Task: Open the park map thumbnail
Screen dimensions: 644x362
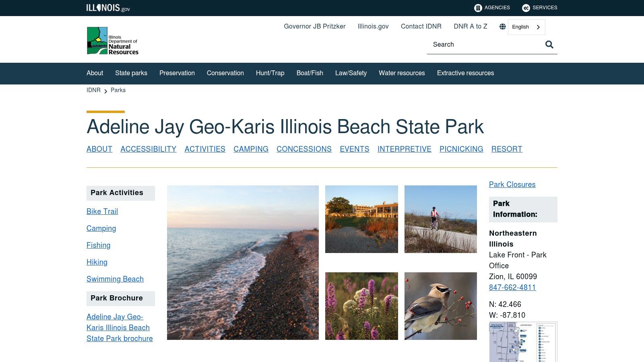Action: [x=523, y=342]
